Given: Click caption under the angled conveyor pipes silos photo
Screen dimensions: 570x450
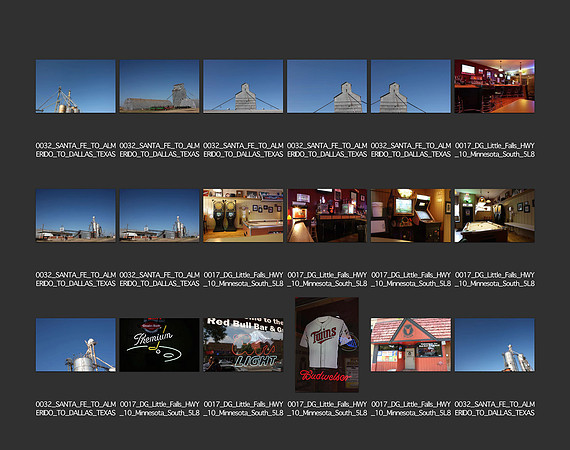Looking at the screenshot, I should click(76, 150).
